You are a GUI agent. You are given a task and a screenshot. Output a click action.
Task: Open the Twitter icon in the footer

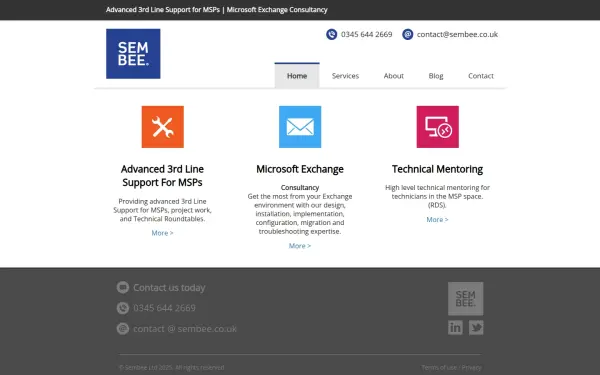(x=476, y=328)
